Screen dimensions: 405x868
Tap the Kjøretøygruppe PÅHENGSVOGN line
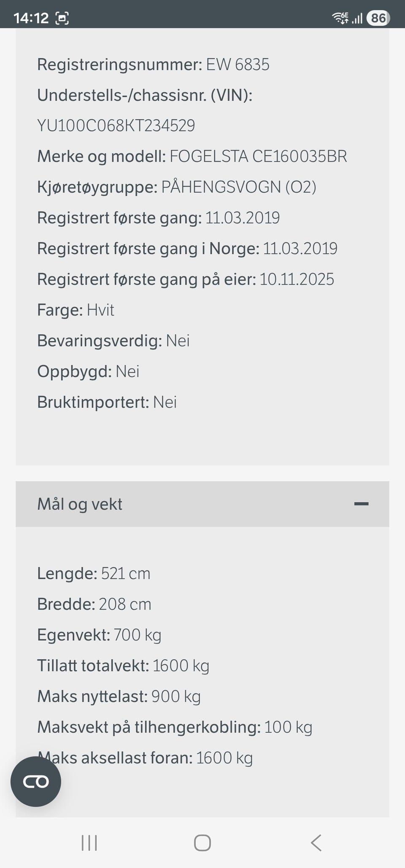point(176,187)
